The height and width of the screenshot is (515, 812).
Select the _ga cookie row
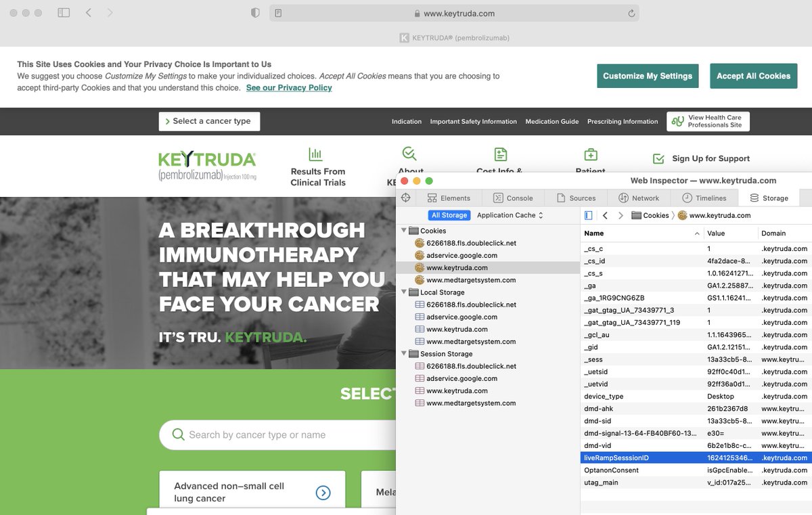point(696,286)
